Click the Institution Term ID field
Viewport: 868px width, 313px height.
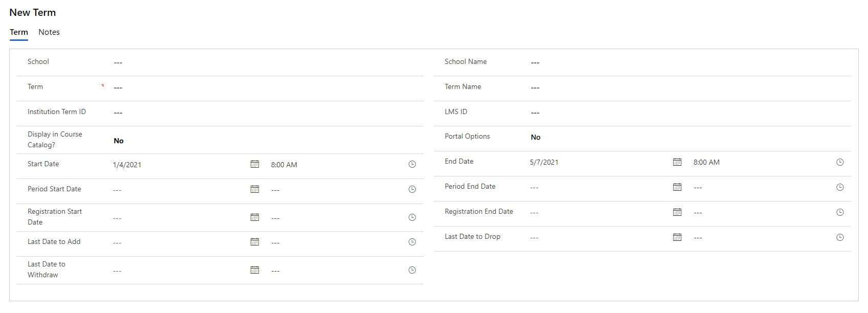[266, 113]
